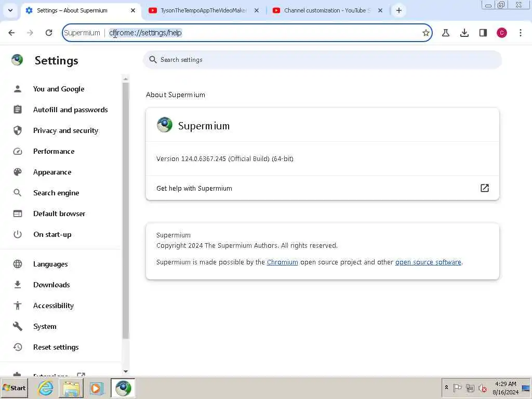Open the Chromium project link
The image size is (532, 399).
click(x=282, y=262)
